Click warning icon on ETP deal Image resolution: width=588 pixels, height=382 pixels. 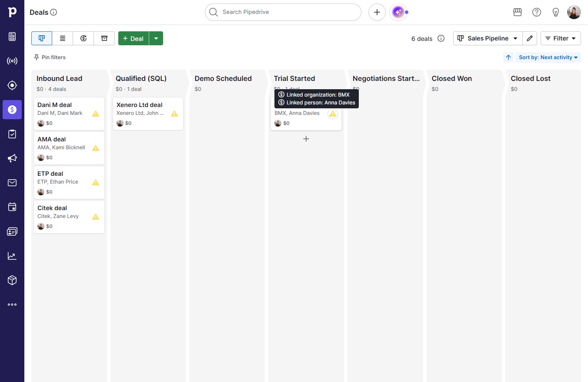pos(96,182)
